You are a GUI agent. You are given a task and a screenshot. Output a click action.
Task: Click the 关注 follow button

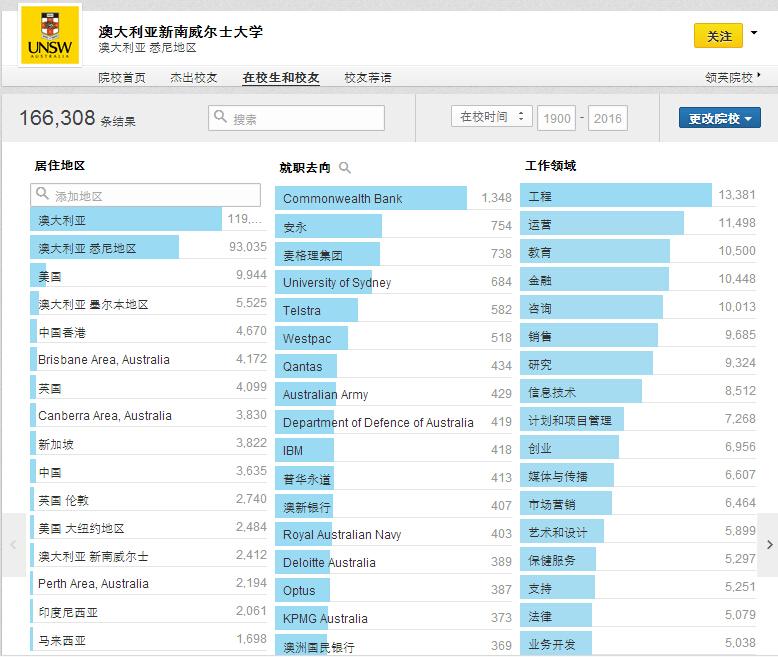coord(718,36)
